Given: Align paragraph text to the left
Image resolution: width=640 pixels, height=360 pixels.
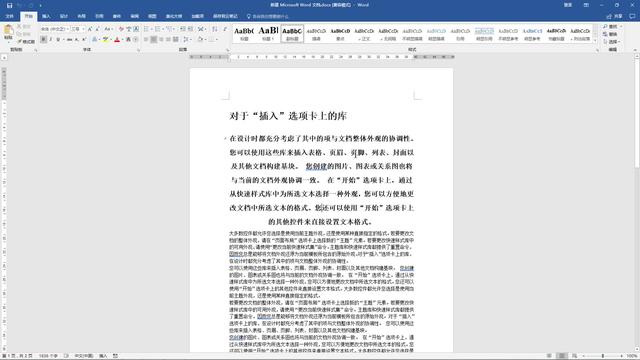Looking at the screenshot, I should 146,40.
